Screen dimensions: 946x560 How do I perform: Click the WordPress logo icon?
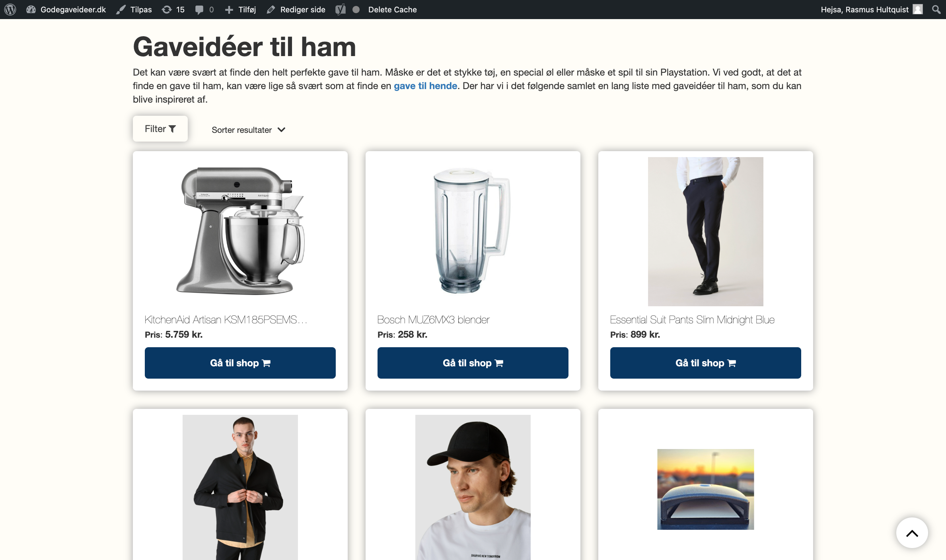tap(10, 10)
